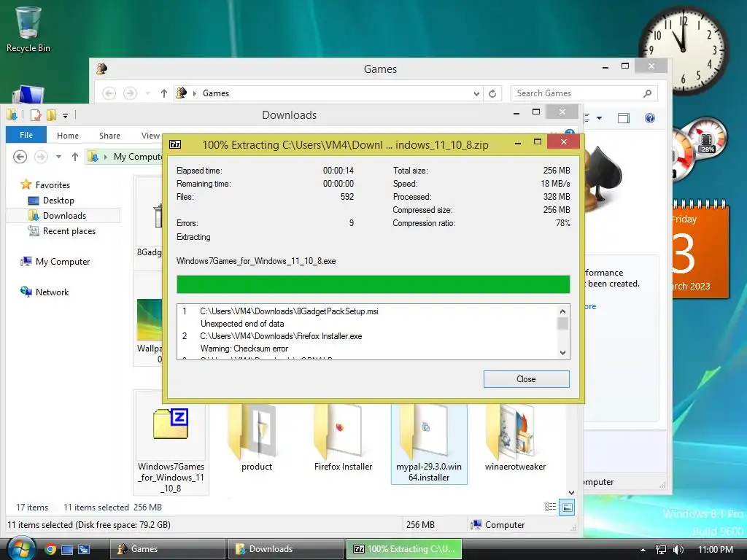Open recent locations dropdown in Downloads
The image size is (747, 560).
coord(58,157)
